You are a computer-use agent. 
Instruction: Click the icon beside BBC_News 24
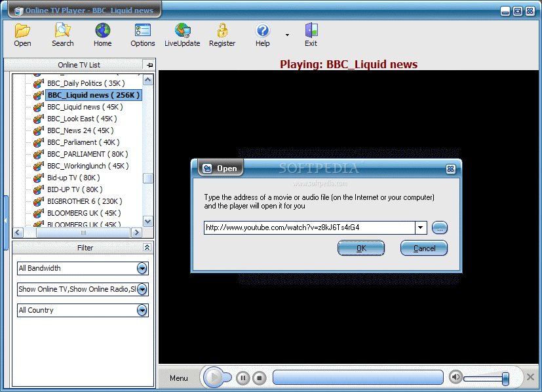(39, 130)
